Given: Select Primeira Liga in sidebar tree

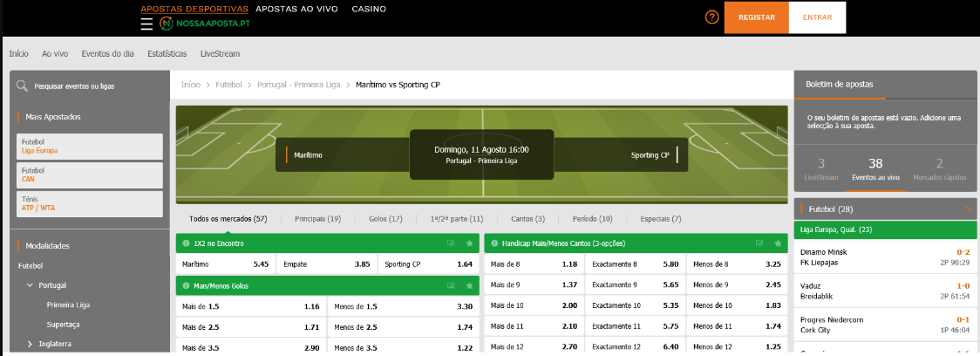Looking at the screenshot, I should [67, 305].
